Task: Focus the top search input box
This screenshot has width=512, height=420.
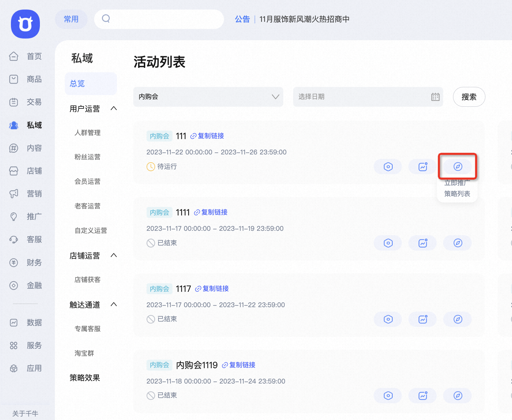Action: [x=159, y=19]
